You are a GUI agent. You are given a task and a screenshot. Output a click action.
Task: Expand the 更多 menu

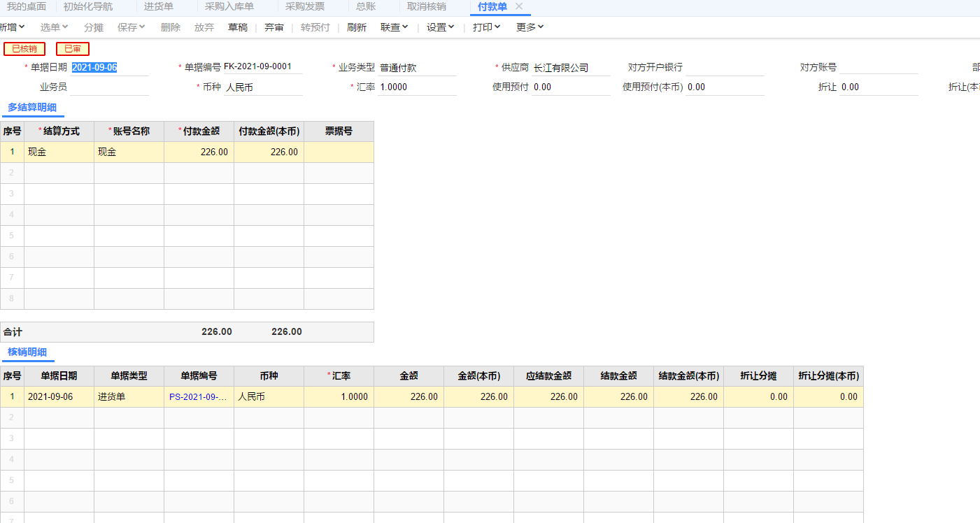tap(530, 27)
